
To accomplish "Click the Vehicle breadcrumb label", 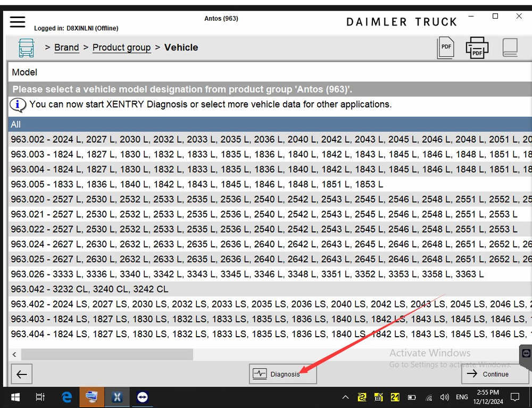I will pyautogui.click(x=181, y=47).
